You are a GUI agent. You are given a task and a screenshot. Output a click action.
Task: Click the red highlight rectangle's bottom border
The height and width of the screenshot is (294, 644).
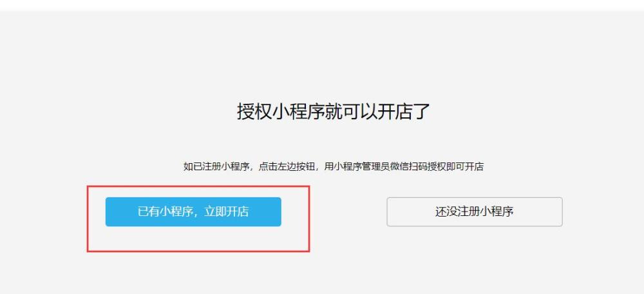[x=198, y=251]
